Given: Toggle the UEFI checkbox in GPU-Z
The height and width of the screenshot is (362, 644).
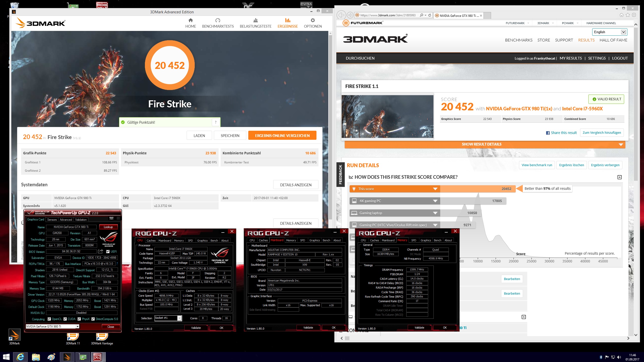Looking at the screenshot, I should 108,252.
